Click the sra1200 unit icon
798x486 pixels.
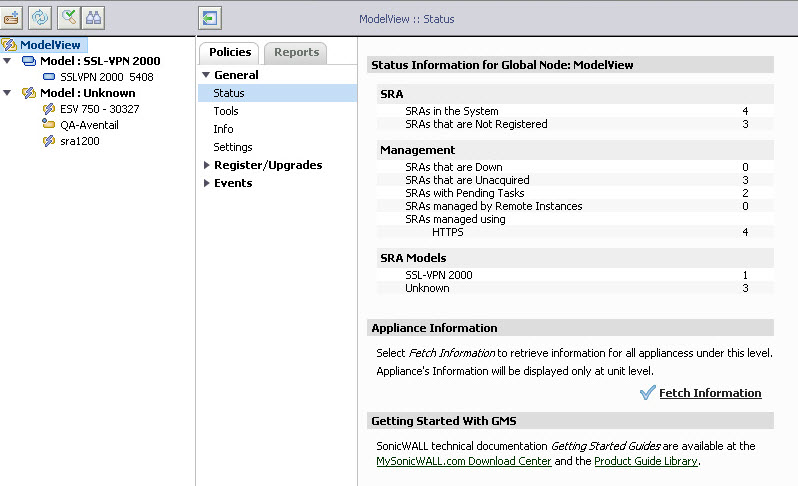49,141
